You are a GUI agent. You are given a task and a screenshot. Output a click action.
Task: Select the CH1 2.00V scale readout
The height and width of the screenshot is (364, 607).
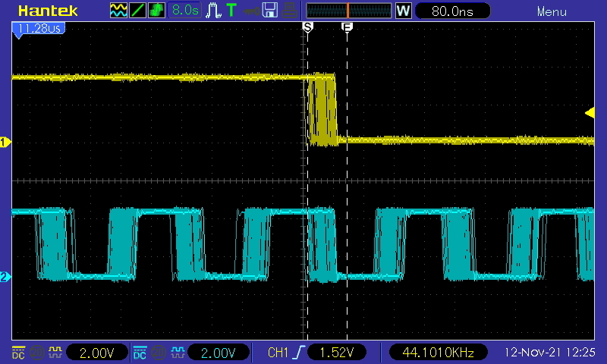click(97, 353)
